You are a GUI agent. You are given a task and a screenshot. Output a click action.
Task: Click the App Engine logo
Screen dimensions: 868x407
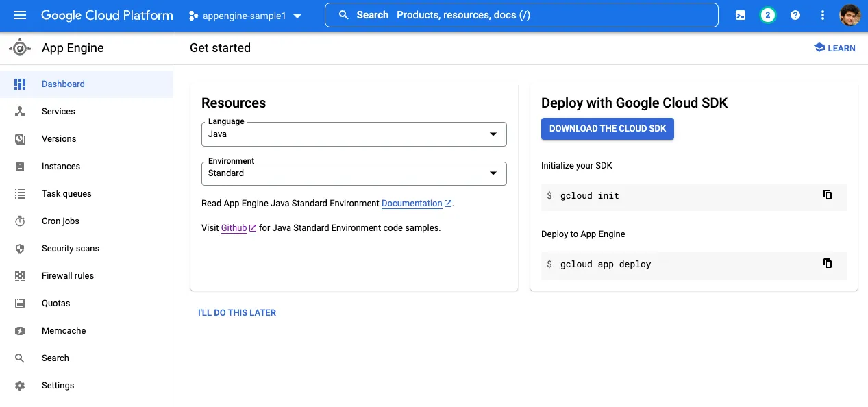tap(20, 48)
